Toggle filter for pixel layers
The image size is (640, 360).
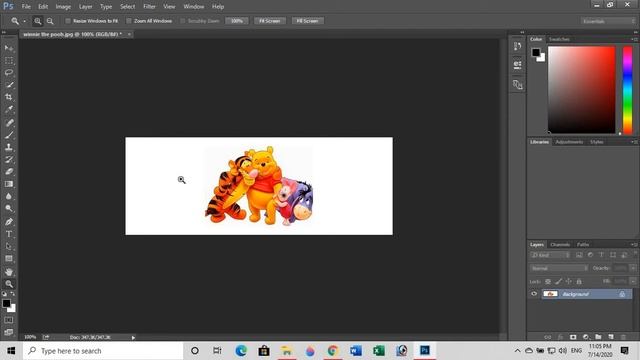click(x=579, y=255)
